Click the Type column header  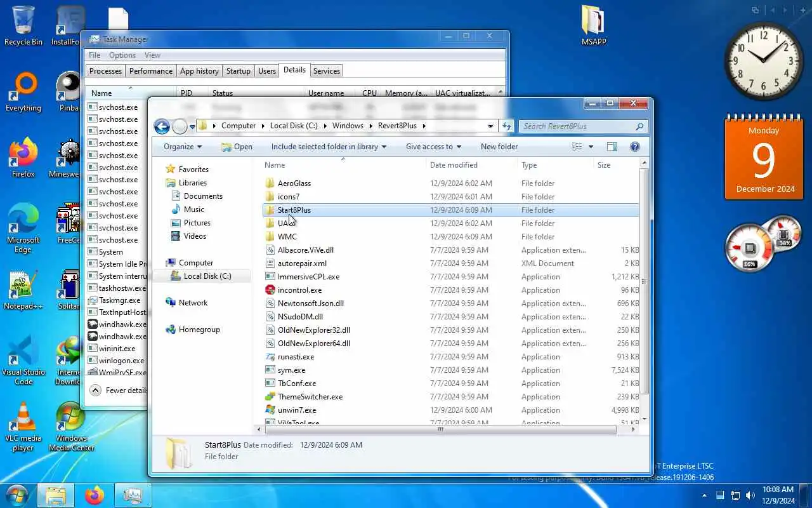point(556,165)
